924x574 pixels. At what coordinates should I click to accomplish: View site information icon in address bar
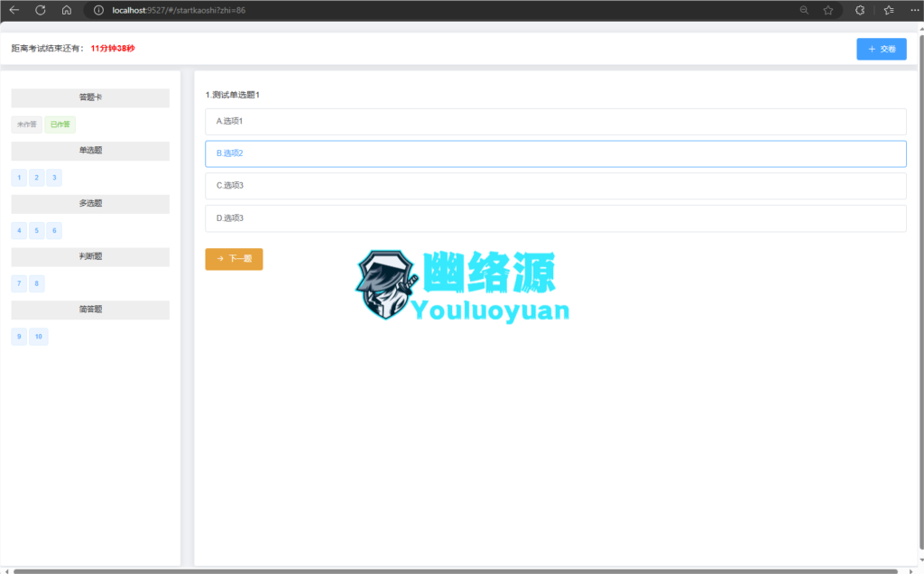[98, 10]
